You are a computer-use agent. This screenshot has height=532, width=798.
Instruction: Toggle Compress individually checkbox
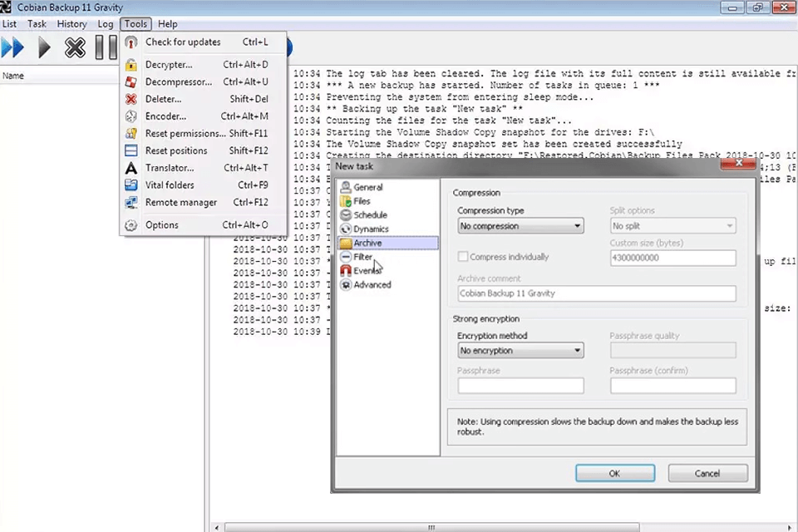tap(463, 257)
